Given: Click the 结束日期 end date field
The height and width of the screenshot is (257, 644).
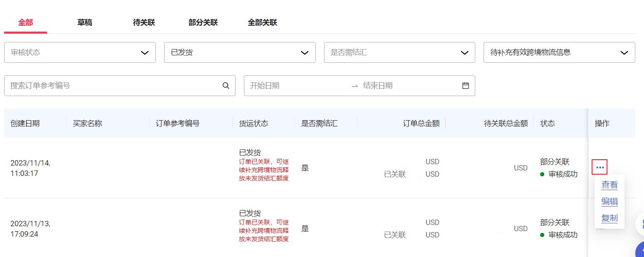Looking at the screenshot, I should point(399,86).
